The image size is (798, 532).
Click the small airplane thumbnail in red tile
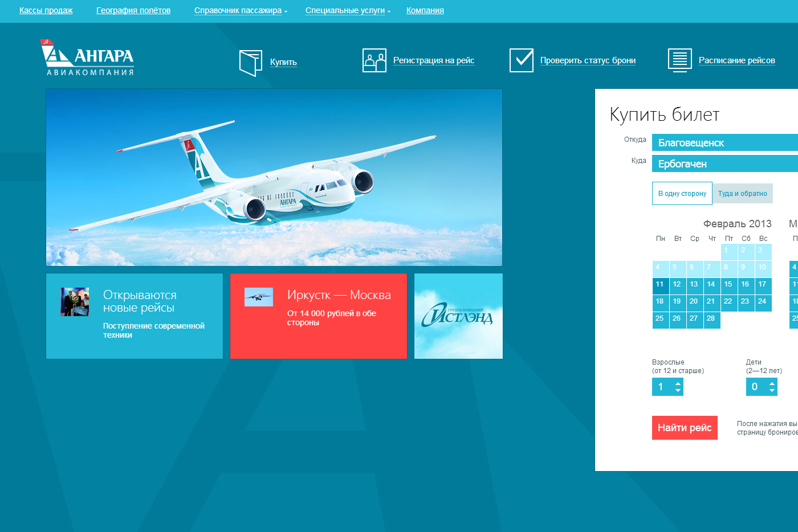[258, 297]
